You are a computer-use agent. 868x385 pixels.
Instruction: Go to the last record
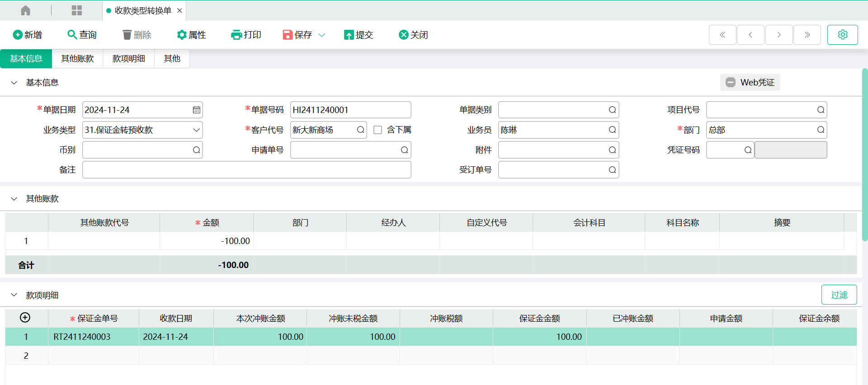click(x=807, y=35)
